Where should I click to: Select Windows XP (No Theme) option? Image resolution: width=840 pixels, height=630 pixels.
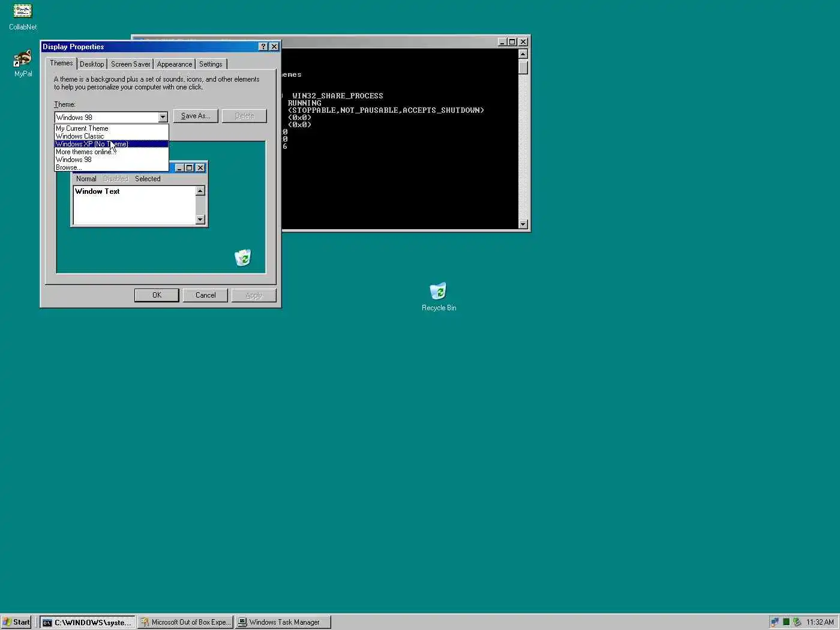pos(112,144)
